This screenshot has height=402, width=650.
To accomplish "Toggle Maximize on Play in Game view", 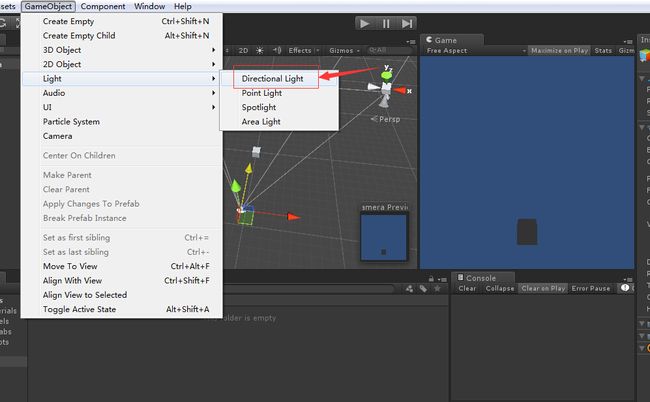I will coord(559,51).
